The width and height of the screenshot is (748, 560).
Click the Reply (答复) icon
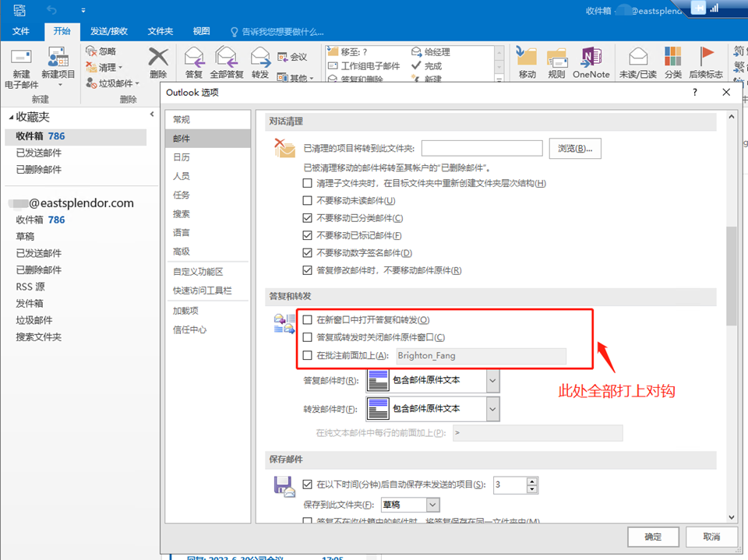[194, 59]
